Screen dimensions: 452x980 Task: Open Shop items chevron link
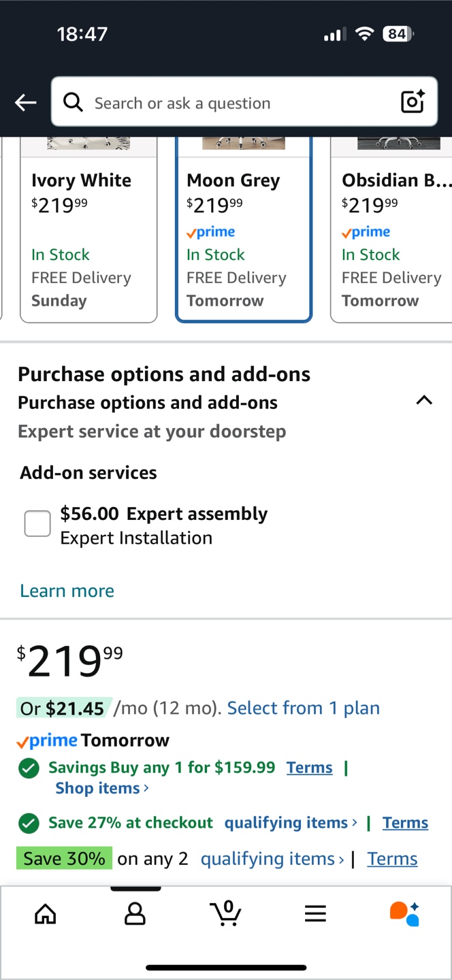[102, 788]
